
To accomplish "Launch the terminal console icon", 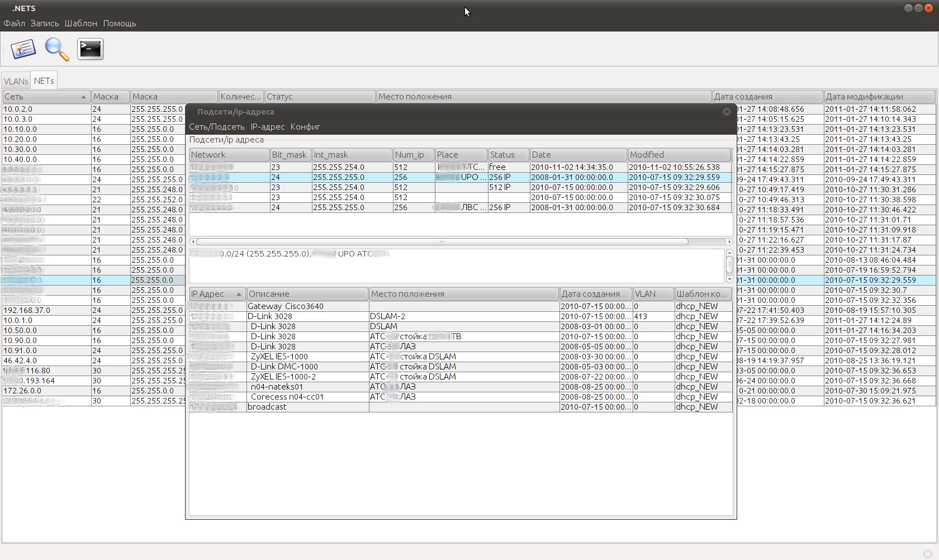I will click(90, 49).
